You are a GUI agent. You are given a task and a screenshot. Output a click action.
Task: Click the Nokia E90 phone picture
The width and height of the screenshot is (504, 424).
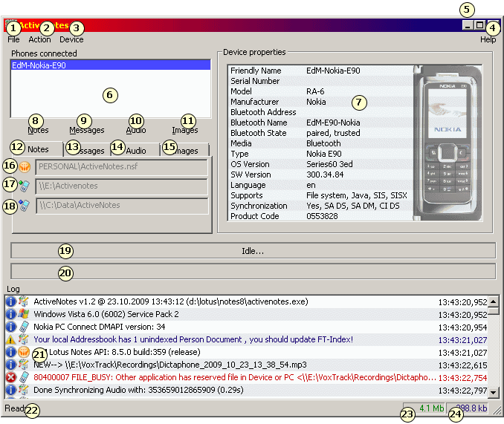click(x=448, y=143)
